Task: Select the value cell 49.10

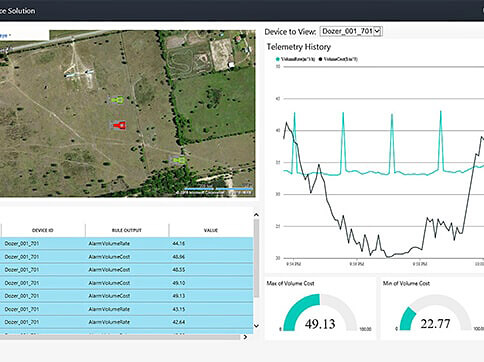Action: coord(179,283)
